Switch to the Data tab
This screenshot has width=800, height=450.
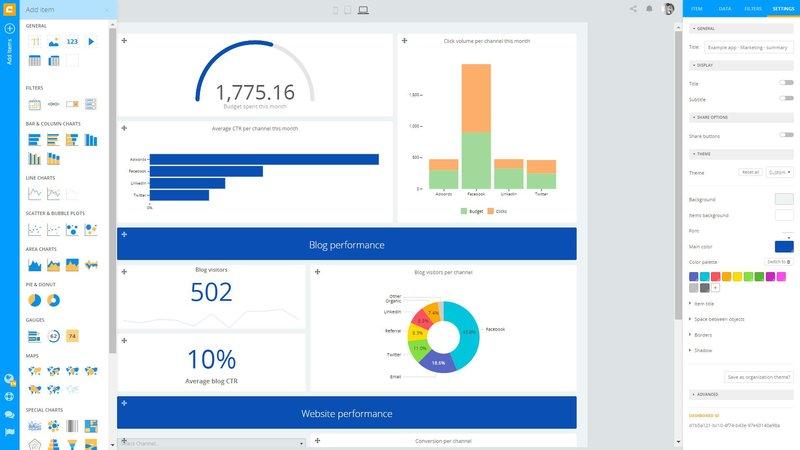tap(725, 8)
